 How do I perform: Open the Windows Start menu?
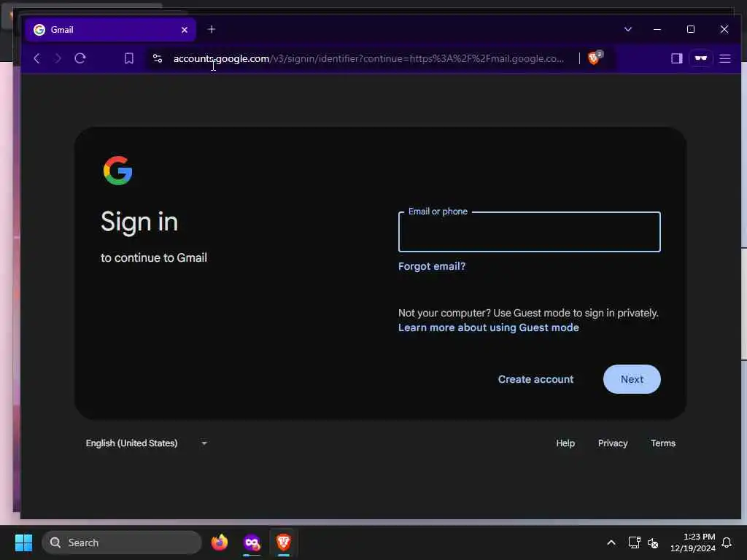tap(23, 542)
